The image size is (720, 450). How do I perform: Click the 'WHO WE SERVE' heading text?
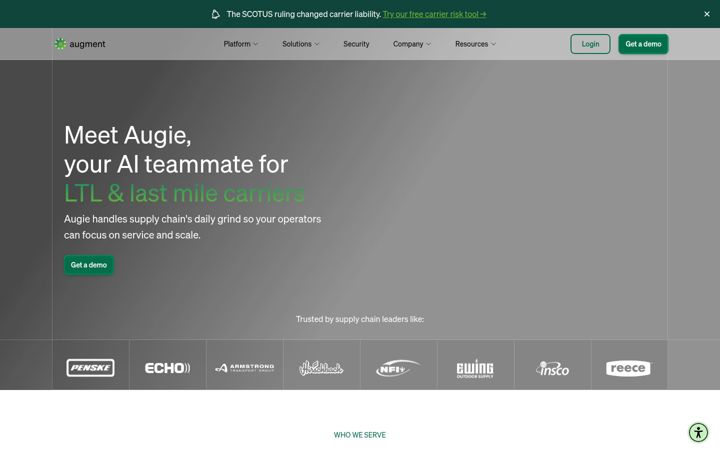[360, 435]
